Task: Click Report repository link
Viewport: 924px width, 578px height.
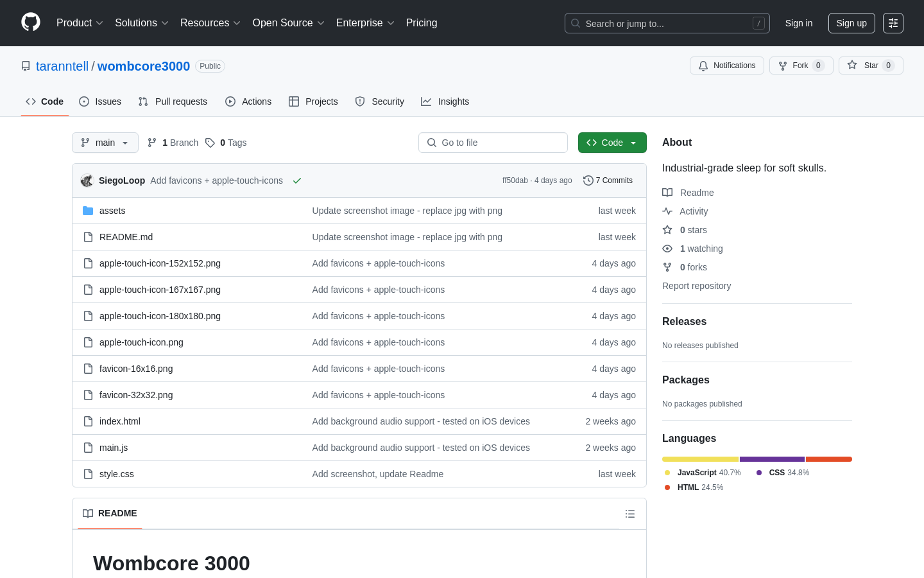Action: point(696,286)
